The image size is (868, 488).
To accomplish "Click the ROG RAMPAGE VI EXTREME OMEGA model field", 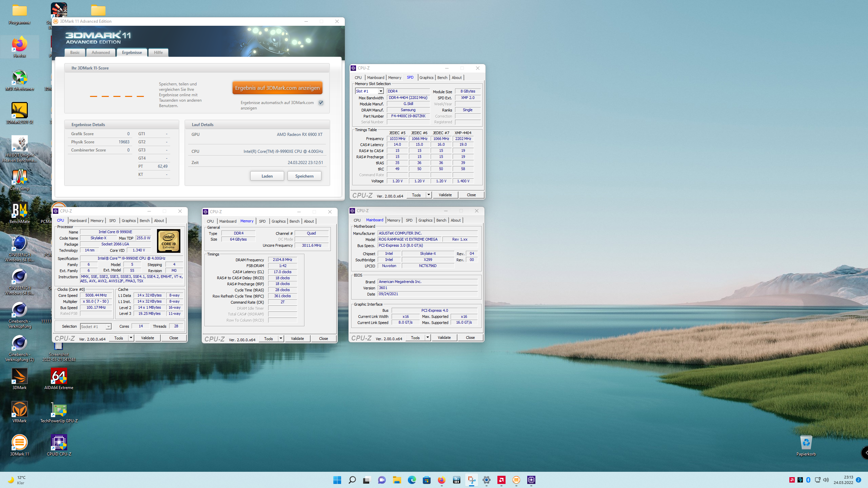I will click(409, 239).
